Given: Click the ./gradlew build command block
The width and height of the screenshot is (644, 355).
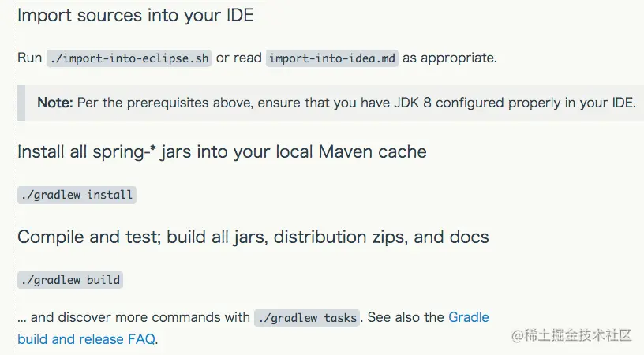Looking at the screenshot, I should (x=70, y=280).
